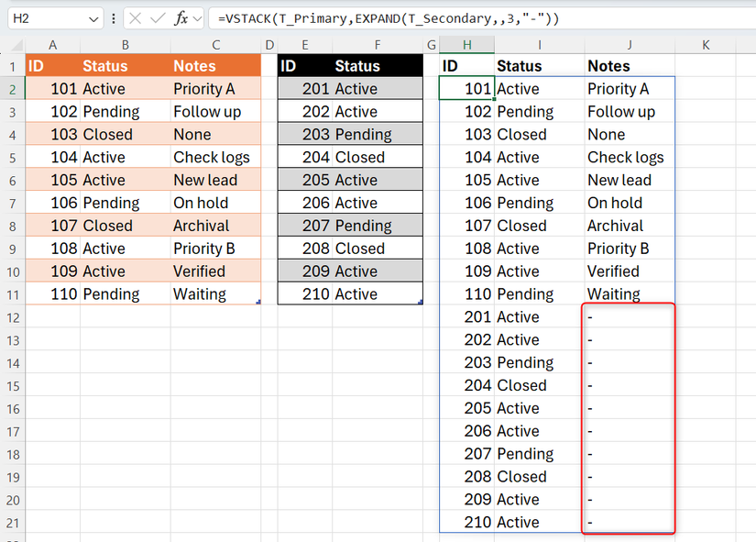Click cell H15 containing 204

point(466,385)
